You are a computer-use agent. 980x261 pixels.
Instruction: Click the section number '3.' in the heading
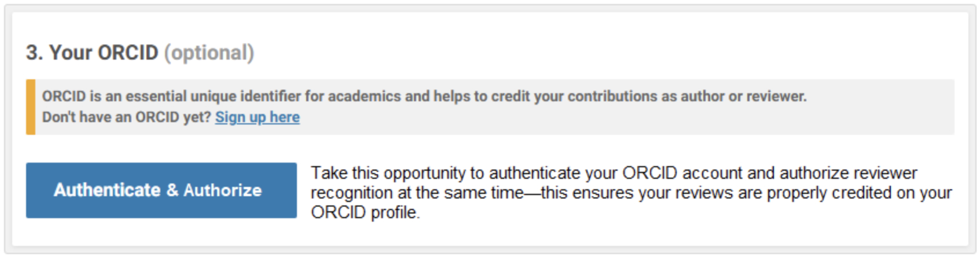click(34, 53)
